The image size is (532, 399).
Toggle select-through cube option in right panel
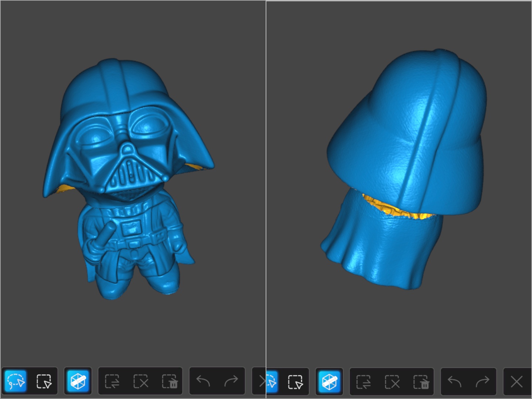pos(329,382)
